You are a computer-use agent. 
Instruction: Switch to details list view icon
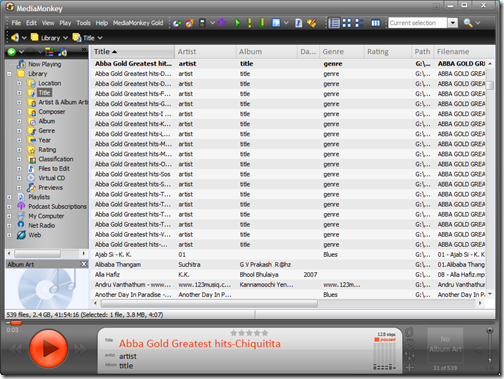[334, 23]
